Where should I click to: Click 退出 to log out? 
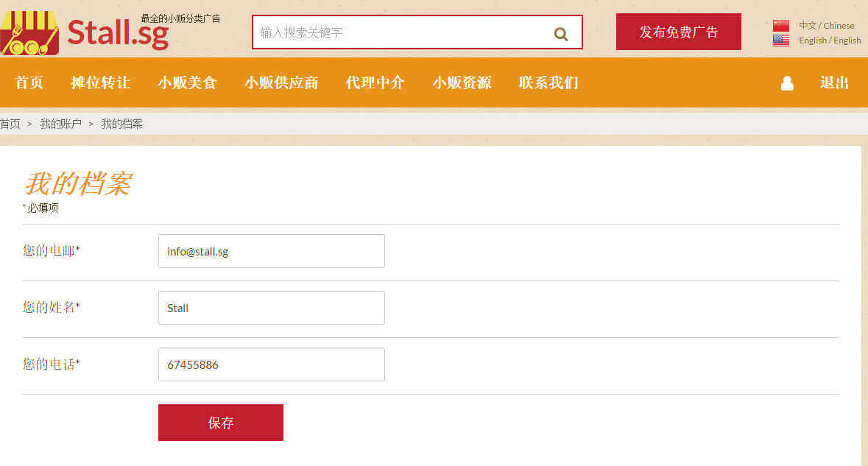834,82
